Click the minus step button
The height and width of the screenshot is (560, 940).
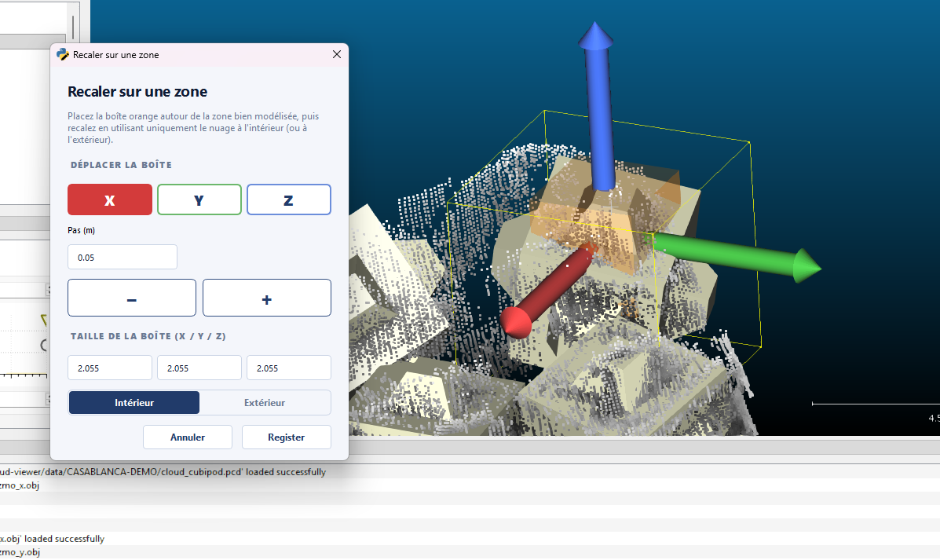(x=132, y=298)
